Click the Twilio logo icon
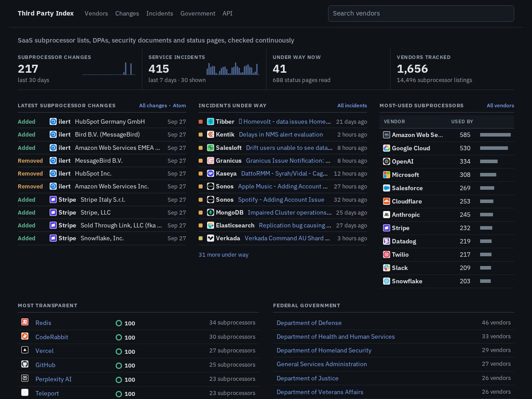The image size is (532, 399). pyautogui.click(x=387, y=254)
